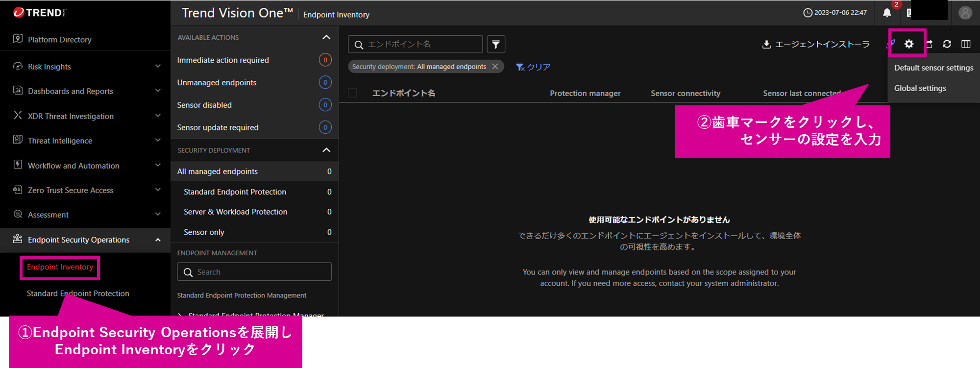Refresh the endpoint list
Viewport: 980px width, 368px height.
pos(947,44)
